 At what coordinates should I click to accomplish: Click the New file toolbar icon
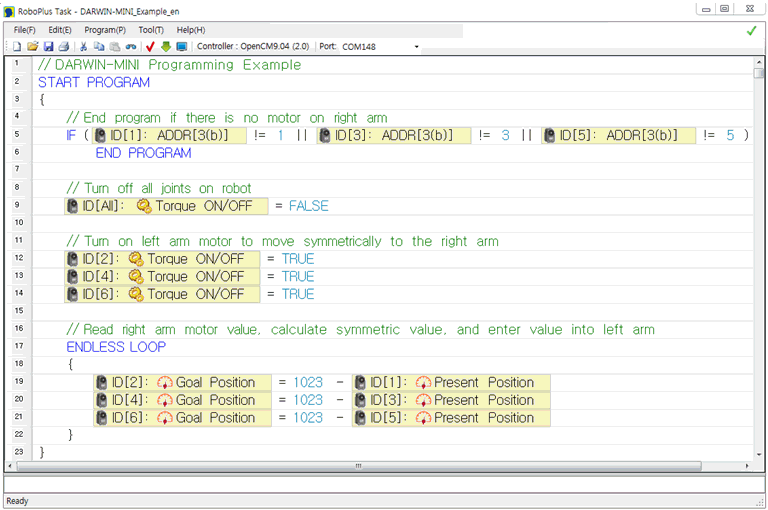(17, 47)
